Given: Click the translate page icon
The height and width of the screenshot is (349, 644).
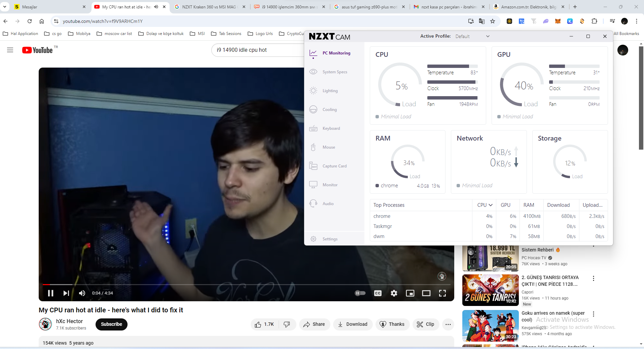Looking at the screenshot, I should tap(482, 21).
